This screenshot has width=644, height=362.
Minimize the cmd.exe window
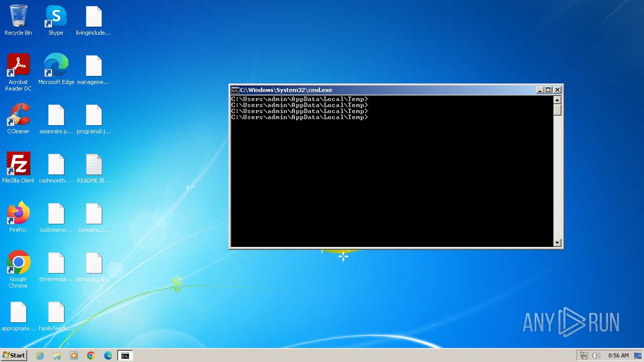540,90
